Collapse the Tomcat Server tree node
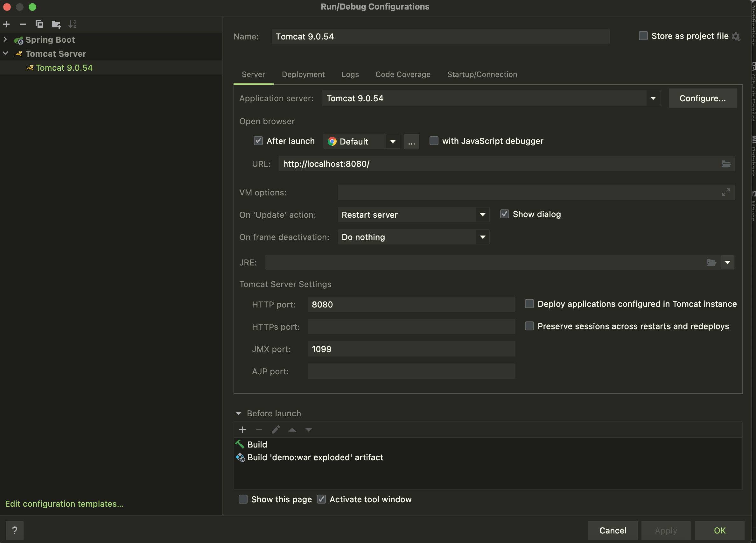The image size is (756, 543). point(5,53)
